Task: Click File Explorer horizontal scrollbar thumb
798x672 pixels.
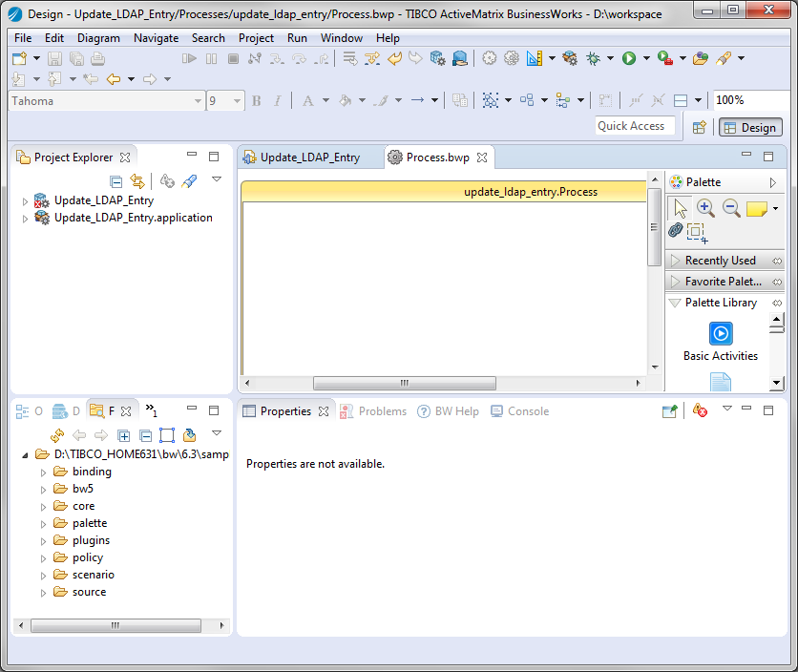Action: pyautogui.click(x=115, y=625)
